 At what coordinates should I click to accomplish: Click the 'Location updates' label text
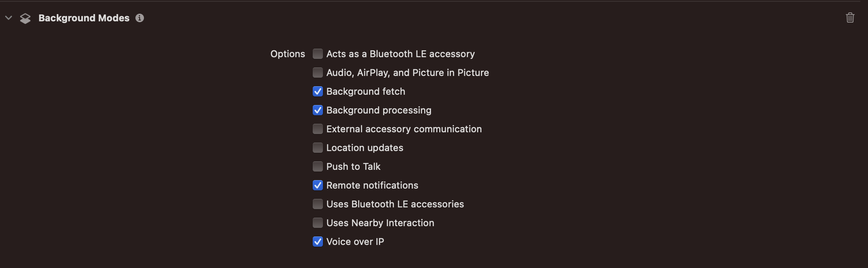point(365,148)
